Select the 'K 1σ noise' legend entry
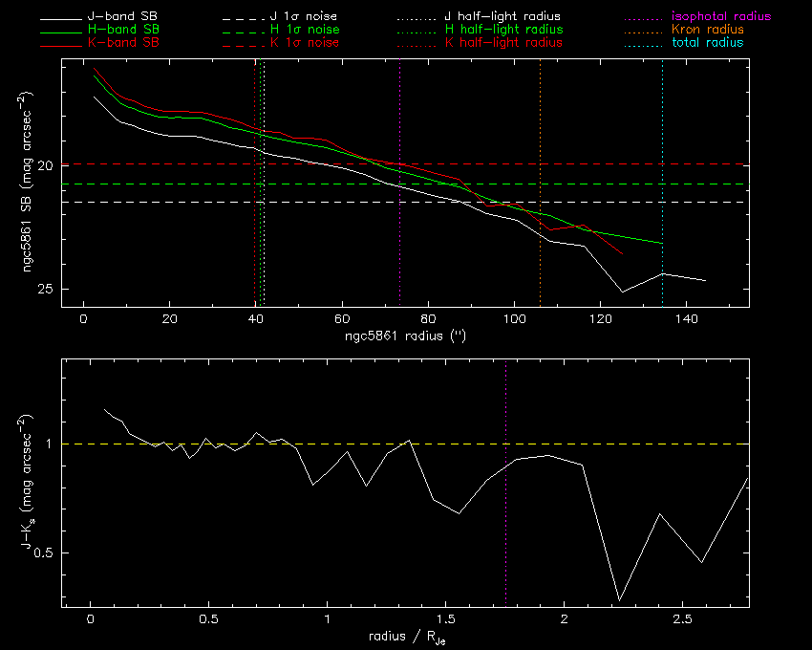Viewport: 812px width, 650px height. [x=305, y=42]
